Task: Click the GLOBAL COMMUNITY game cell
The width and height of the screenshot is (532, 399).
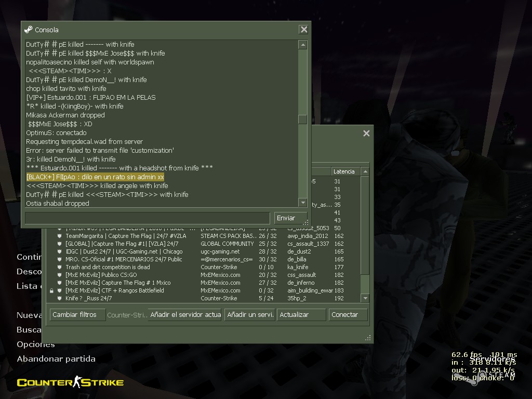Action: coord(227,244)
